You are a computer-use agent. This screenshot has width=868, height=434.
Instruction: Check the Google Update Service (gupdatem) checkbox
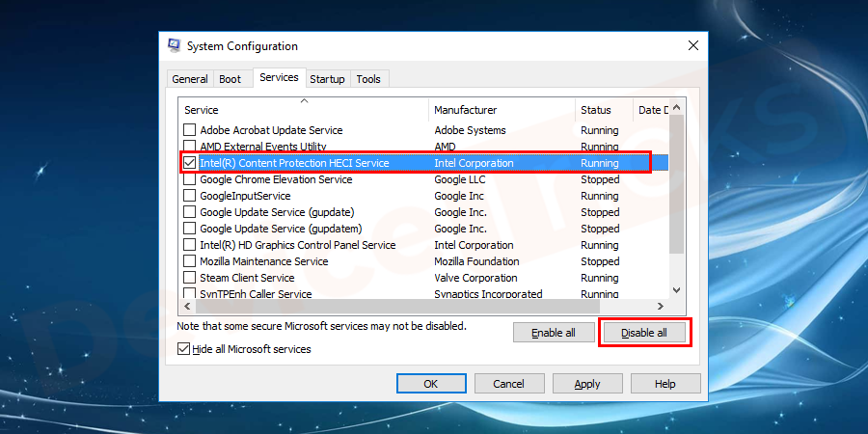(190, 229)
